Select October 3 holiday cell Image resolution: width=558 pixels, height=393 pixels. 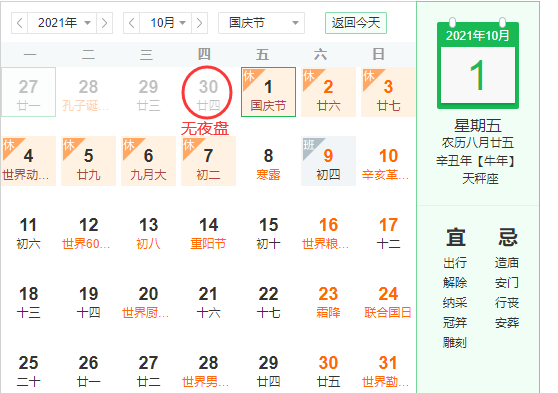(x=388, y=92)
